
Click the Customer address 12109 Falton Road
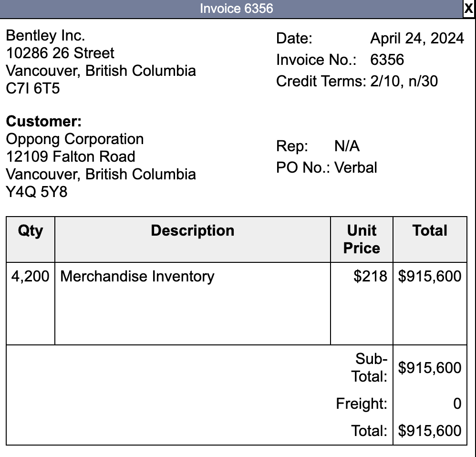[x=70, y=156]
